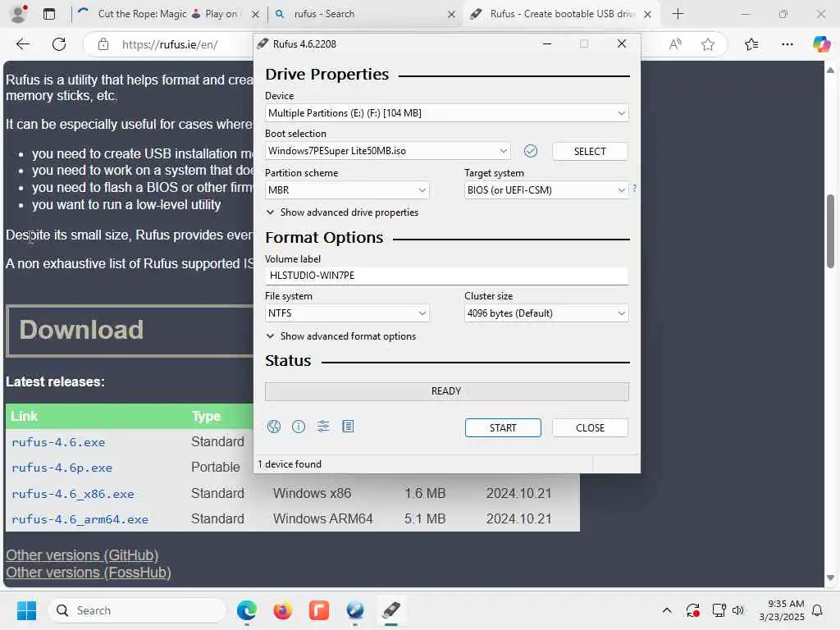Click scrollbar down arrow on webpage
The width and height of the screenshot is (840, 630).
[830, 578]
